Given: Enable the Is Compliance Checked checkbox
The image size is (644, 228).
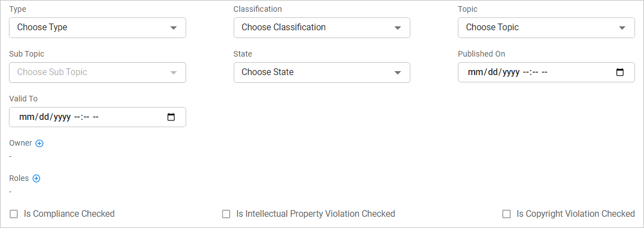Looking at the screenshot, I should pos(14,214).
